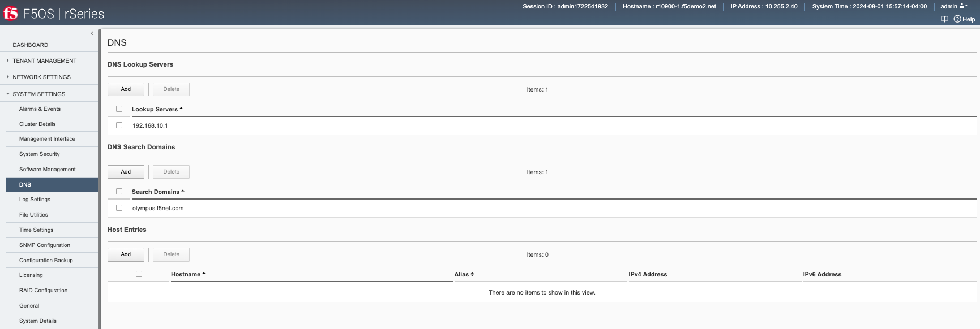
Task: Click the sidebar vertical scrollbar
Action: coord(100,179)
